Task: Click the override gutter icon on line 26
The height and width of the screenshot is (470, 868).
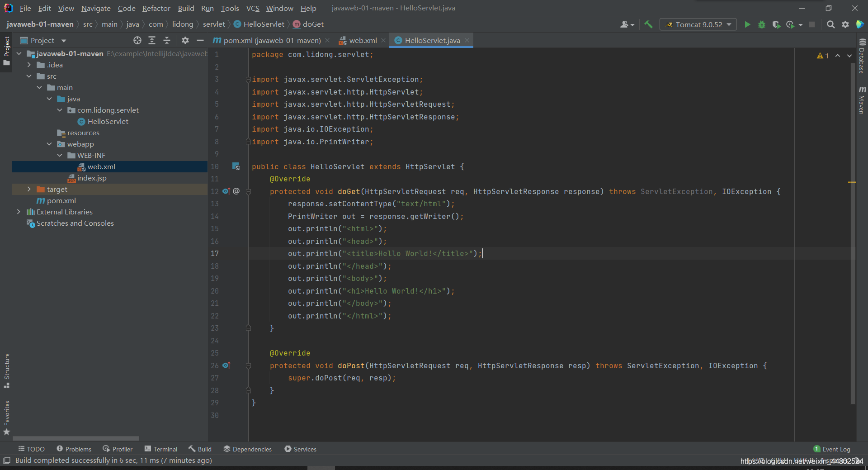Action: click(x=226, y=366)
